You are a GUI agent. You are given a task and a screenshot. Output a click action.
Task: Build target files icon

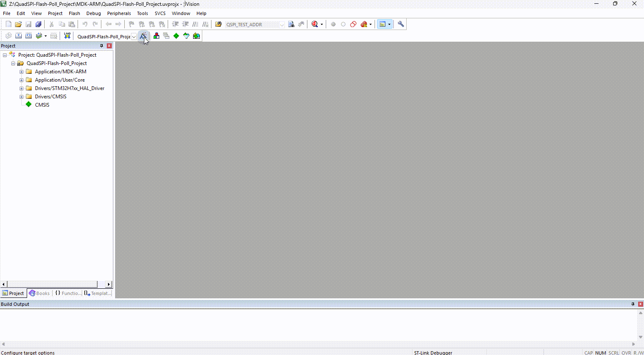(x=18, y=36)
